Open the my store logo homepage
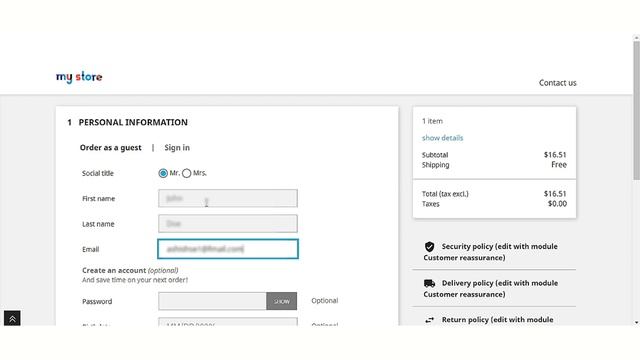The image size is (640, 360). pos(79,77)
